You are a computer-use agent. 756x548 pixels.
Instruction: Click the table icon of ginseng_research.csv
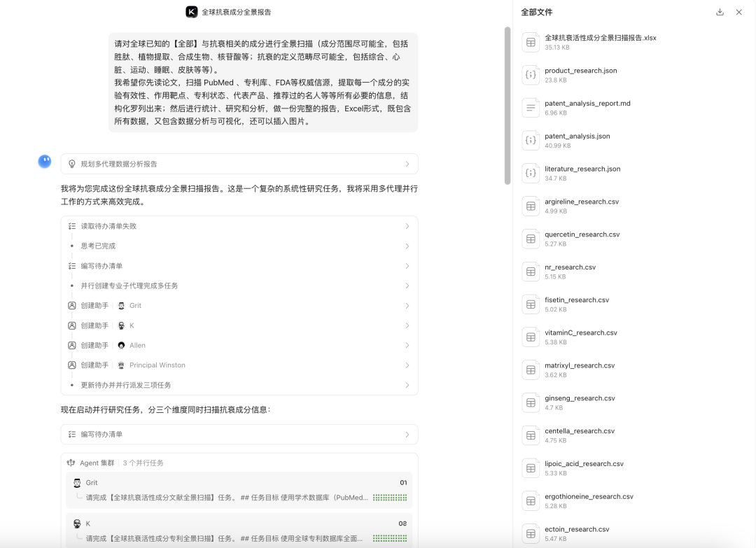point(531,403)
